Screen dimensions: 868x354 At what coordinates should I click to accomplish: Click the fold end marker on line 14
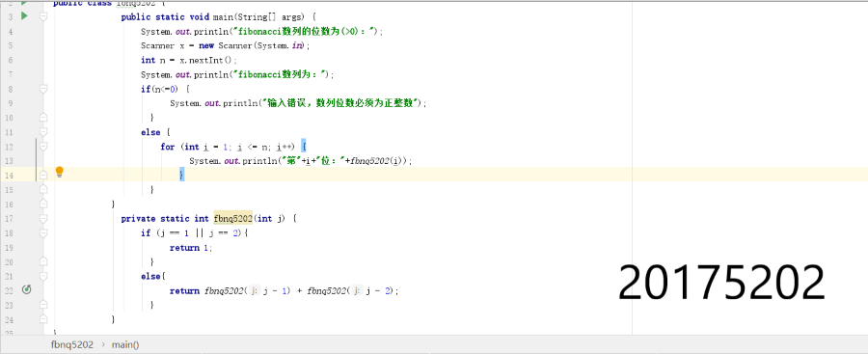pyautogui.click(x=43, y=175)
